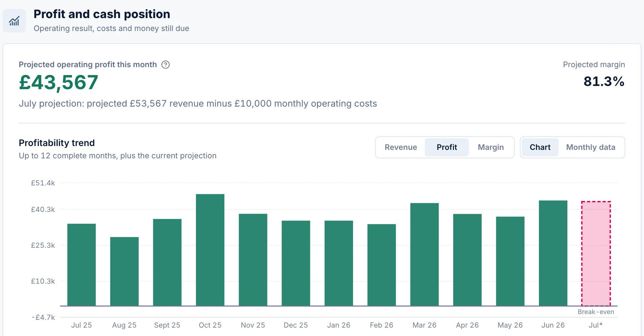Click the £43,567 projected profit figure

tap(59, 82)
